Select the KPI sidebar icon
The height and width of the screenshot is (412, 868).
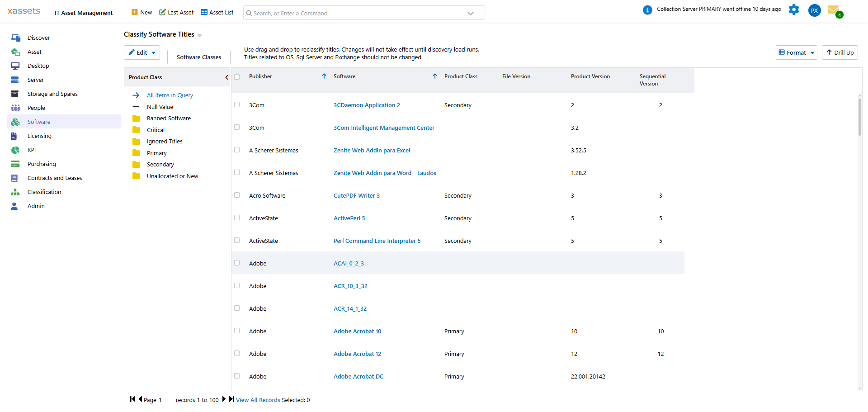coord(15,150)
